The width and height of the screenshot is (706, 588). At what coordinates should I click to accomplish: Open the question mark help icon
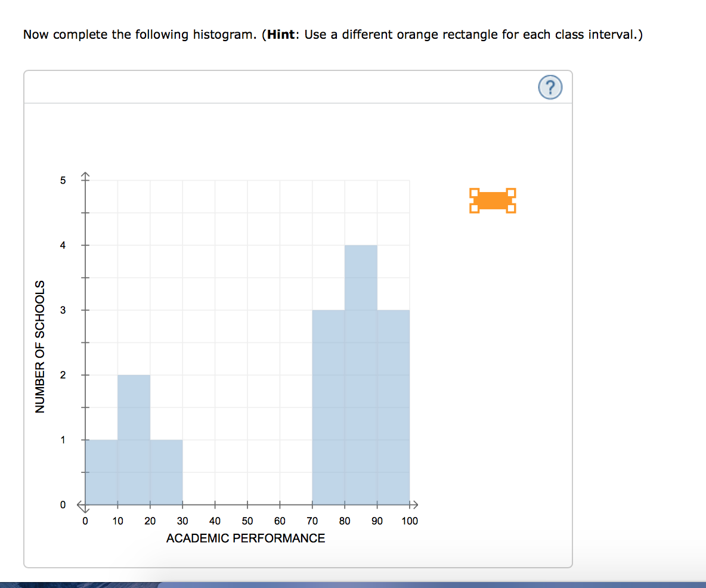[x=550, y=87]
